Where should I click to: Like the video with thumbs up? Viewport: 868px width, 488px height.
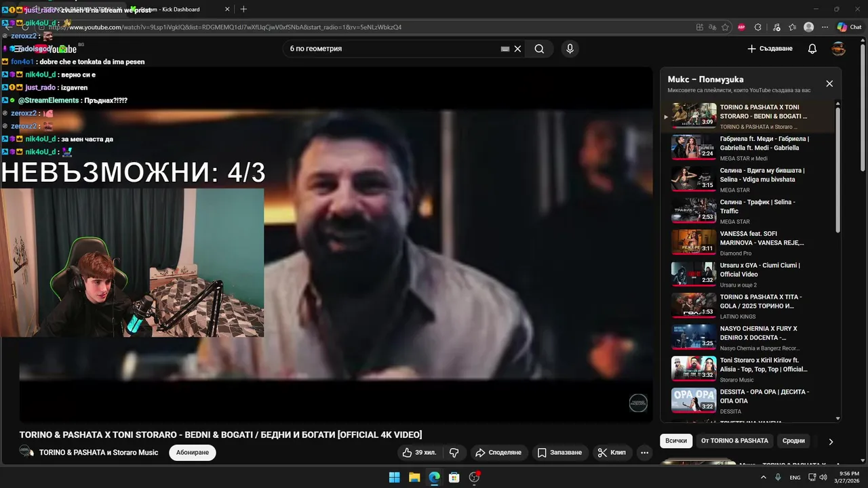pos(419,452)
